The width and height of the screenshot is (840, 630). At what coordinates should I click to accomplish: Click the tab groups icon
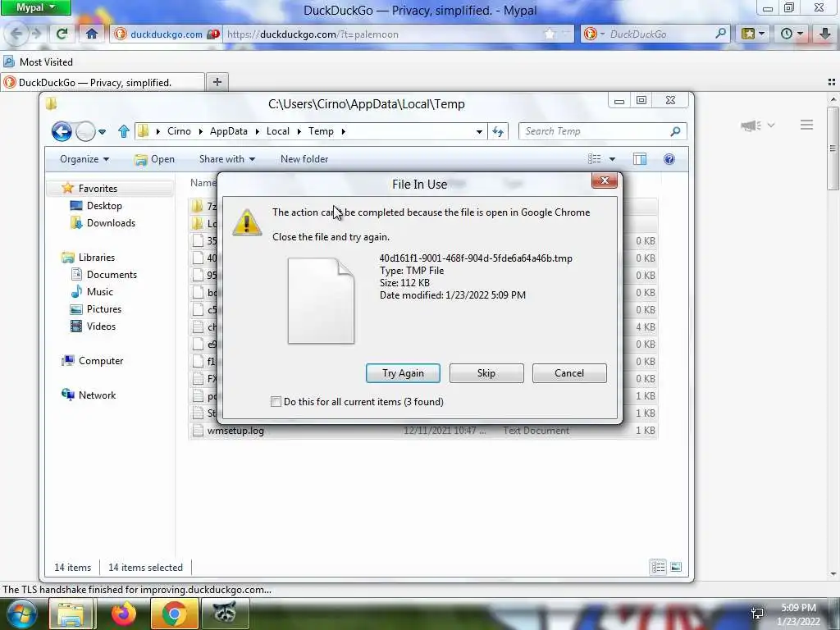[x=832, y=82]
